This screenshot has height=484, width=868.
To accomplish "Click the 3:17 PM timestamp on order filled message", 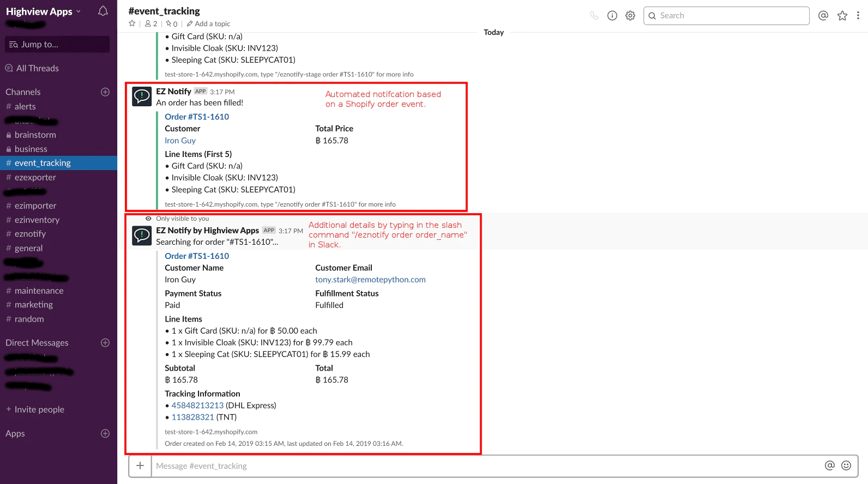I will pos(222,92).
